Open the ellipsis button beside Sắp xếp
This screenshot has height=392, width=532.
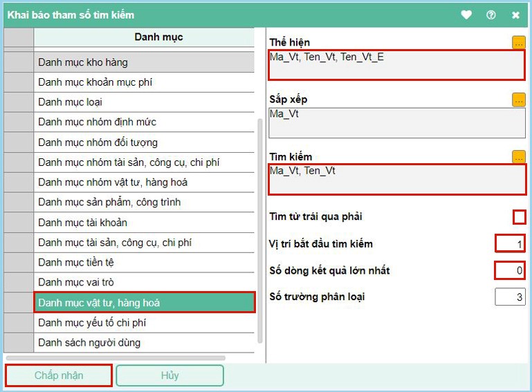tap(518, 100)
